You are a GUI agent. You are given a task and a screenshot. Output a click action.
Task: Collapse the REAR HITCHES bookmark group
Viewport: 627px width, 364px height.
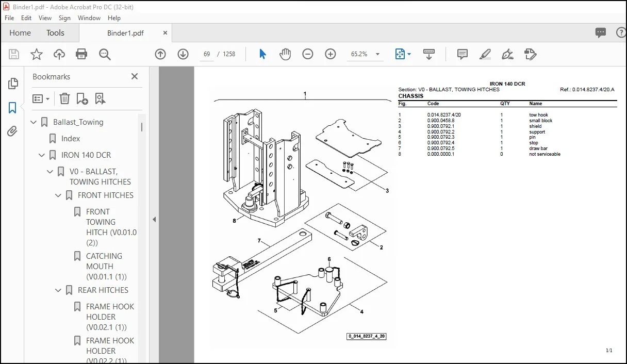[59, 290]
